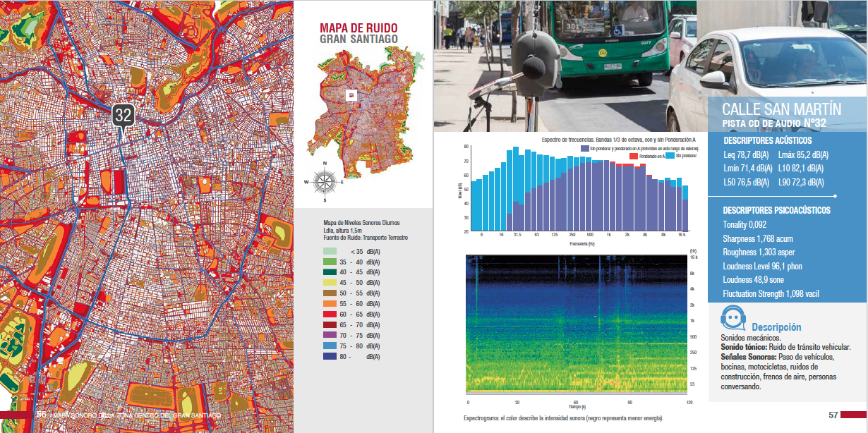868x433 pixels.
Task: Click the red 60 - 65 dB(A) legend swatch
Action: 330,315
